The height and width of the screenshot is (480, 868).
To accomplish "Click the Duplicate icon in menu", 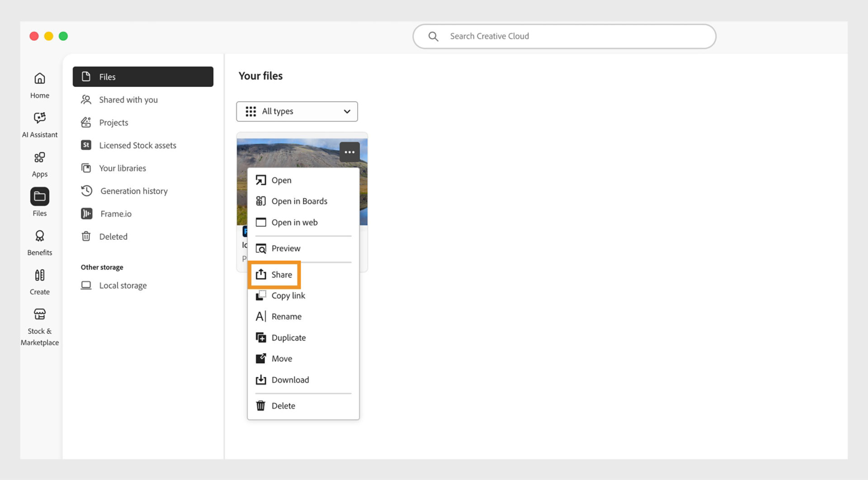I will (261, 337).
